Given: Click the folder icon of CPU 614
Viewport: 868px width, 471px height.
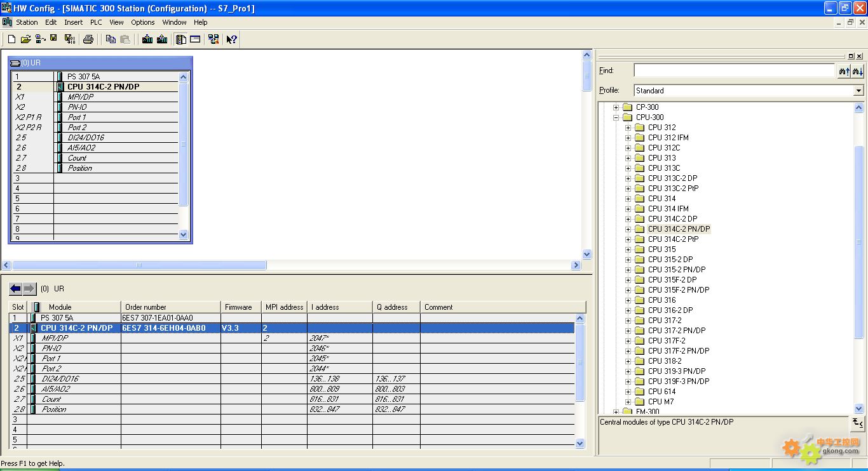Looking at the screenshot, I should coord(639,392).
